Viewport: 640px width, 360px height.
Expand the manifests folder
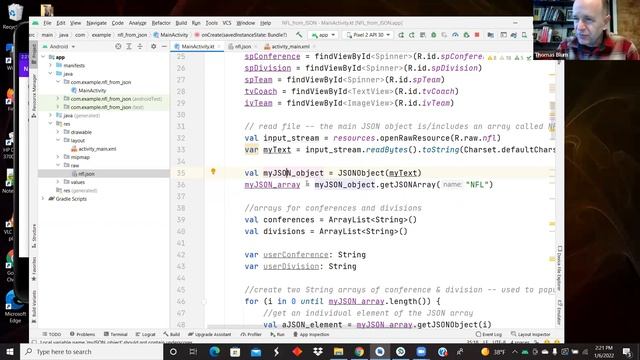point(51,65)
